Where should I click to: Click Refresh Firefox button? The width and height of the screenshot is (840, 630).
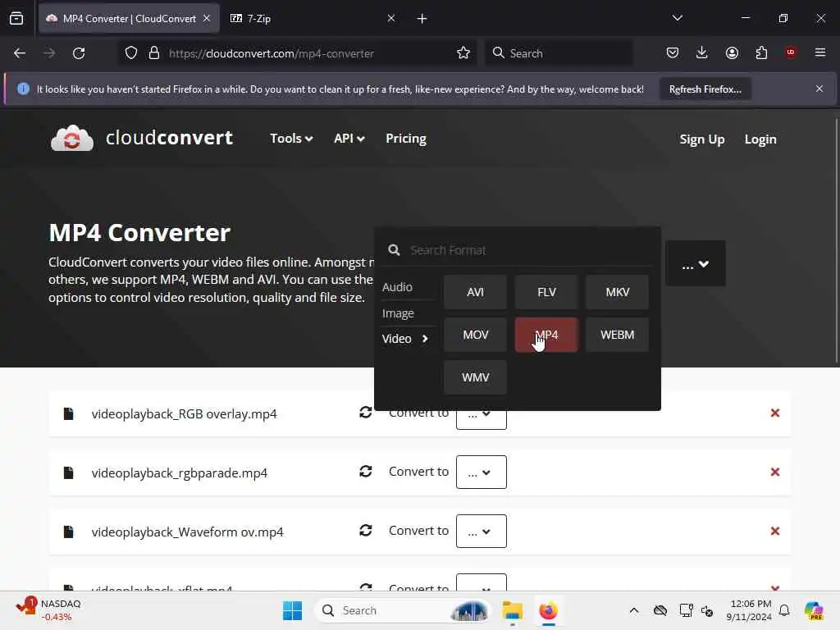(705, 89)
